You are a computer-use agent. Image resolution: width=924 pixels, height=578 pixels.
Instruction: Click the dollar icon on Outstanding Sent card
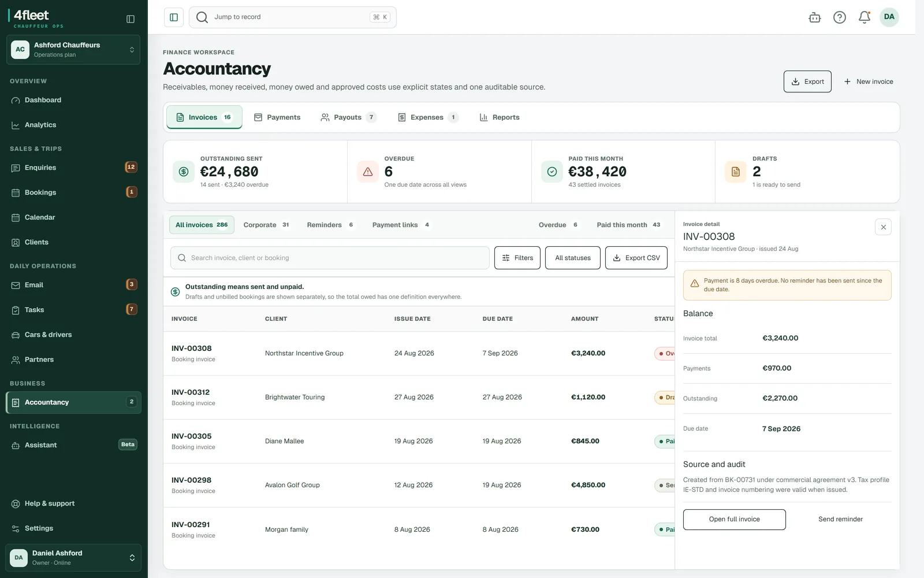pos(184,172)
